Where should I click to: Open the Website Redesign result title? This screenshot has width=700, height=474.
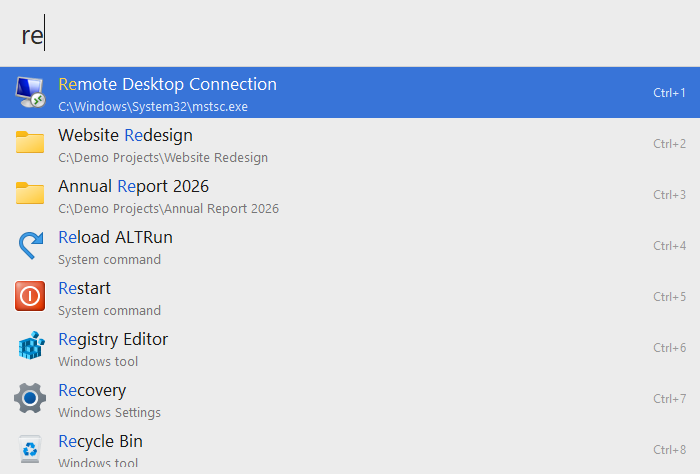coord(125,135)
